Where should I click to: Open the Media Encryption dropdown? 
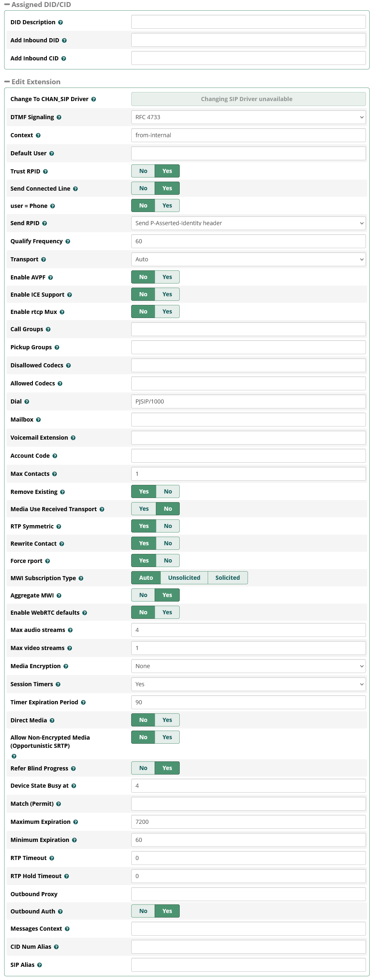(248, 666)
